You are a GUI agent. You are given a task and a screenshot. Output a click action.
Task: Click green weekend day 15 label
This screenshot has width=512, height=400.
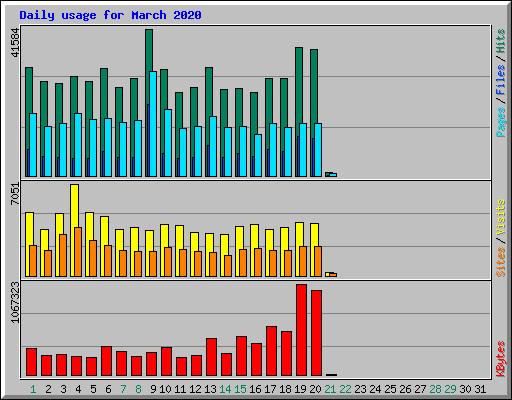point(240,389)
